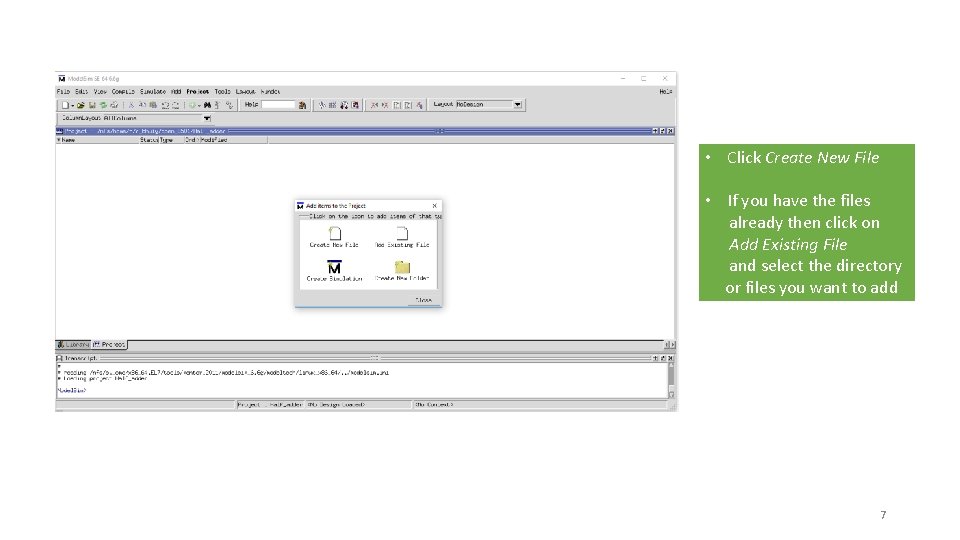This screenshot has height=540, width=960.
Task: Click the green Reload toolbar icon
Action: coord(103,105)
